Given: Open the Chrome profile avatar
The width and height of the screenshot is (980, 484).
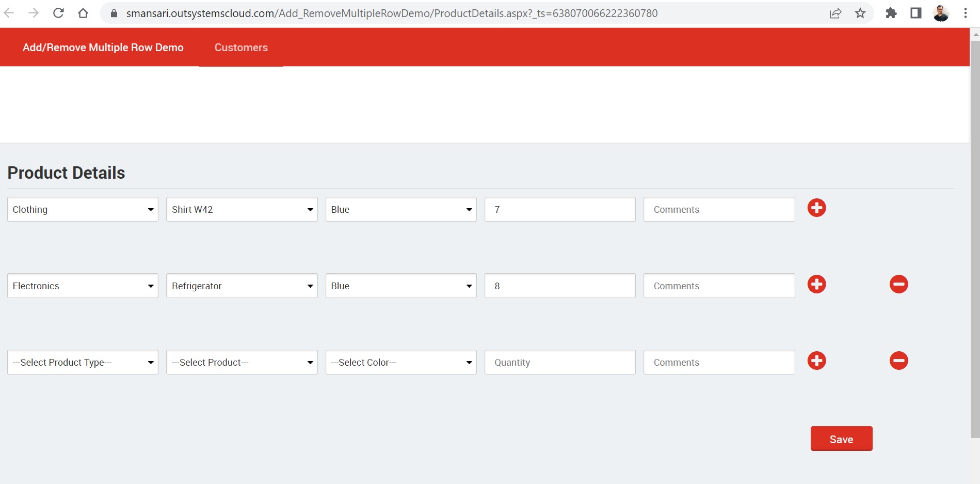Looking at the screenshot, I should [941, 13].
